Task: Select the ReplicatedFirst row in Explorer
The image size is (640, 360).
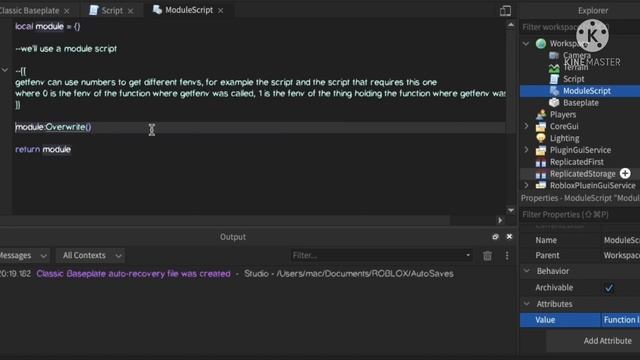Action: coord(580,162)
